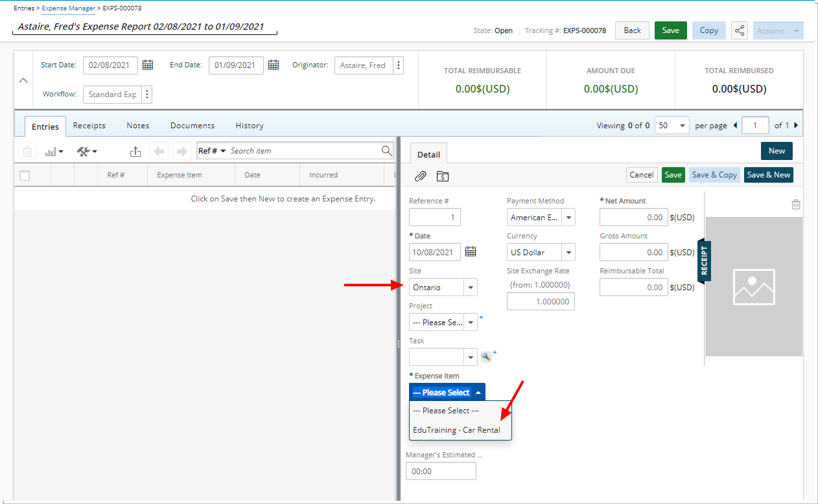Open the Site dropdown showing Ontario
Screen dimensions: 818x504
tap(471, 287)
